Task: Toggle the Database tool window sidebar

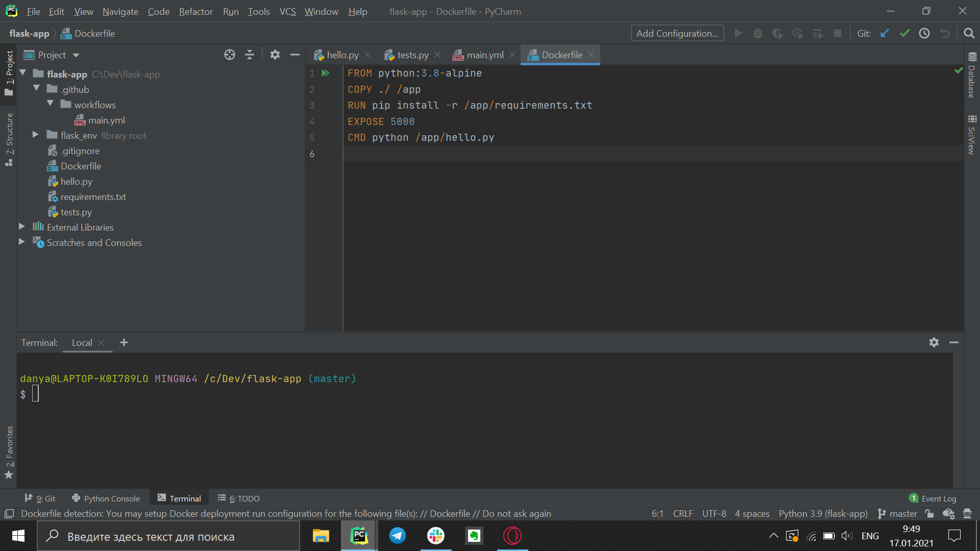Action: (x=972, y=75)
